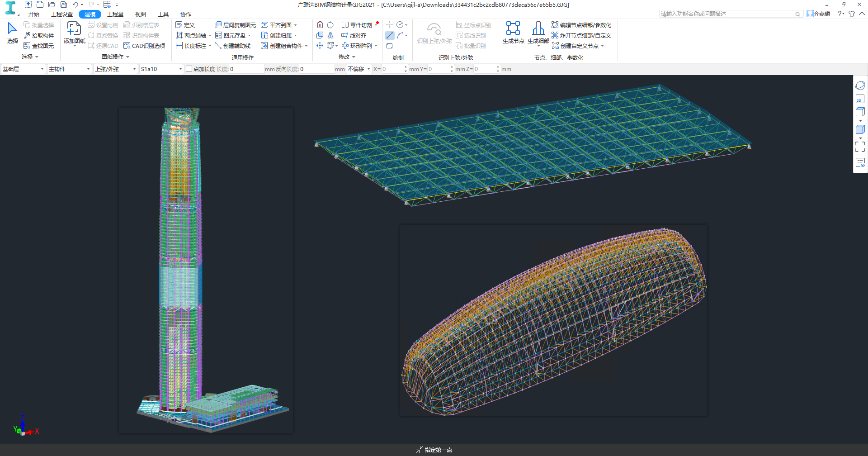Switch to 2D view in side panel
This screenshot has width=868, height=456.
pyautogui.click(x=859, y=100)
